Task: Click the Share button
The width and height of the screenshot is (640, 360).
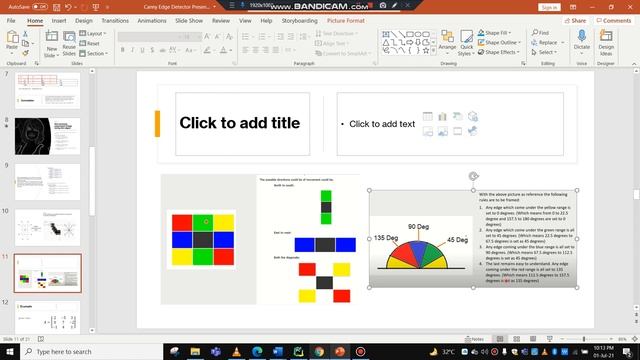Action: (576, 20)
